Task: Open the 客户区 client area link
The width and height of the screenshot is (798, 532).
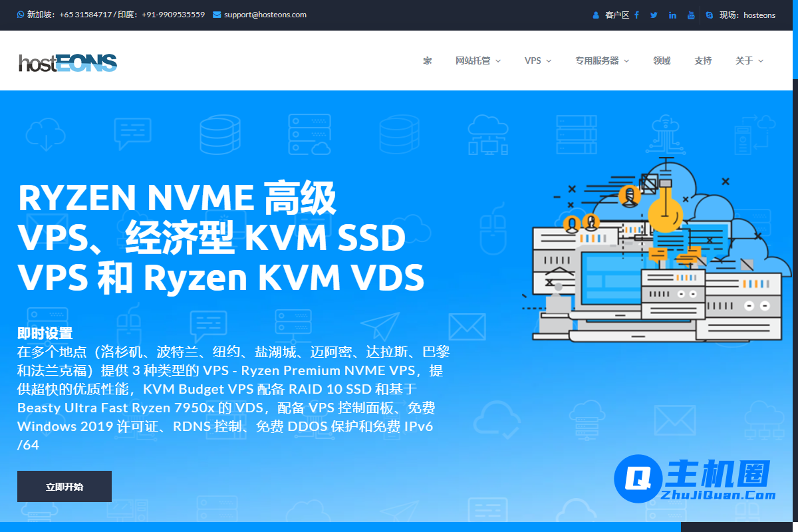Action: (616, 15)
